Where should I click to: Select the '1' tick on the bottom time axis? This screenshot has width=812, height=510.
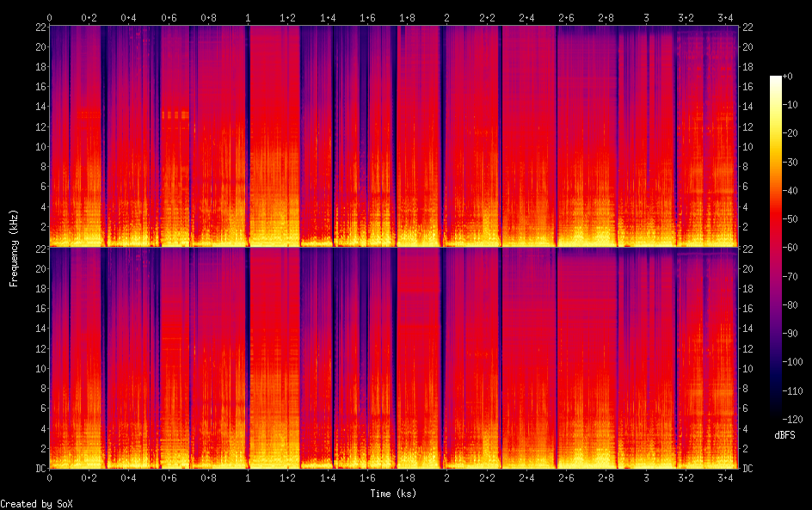[x=248, y=477]
